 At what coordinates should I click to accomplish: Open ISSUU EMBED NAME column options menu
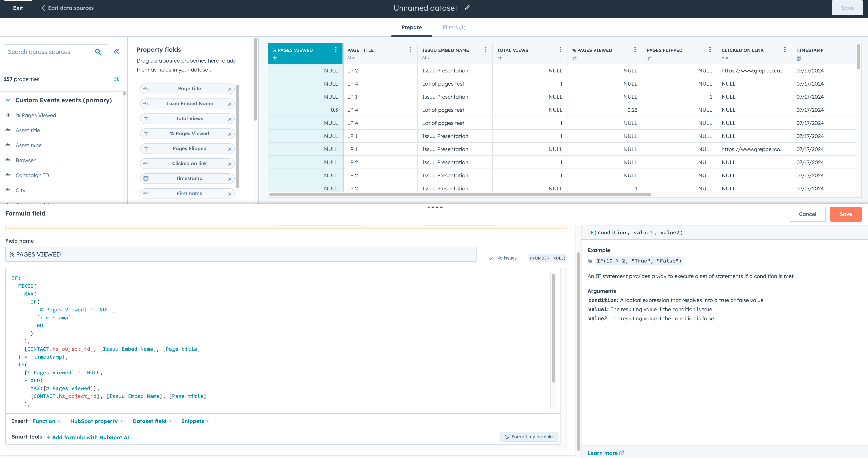[485, 50]
